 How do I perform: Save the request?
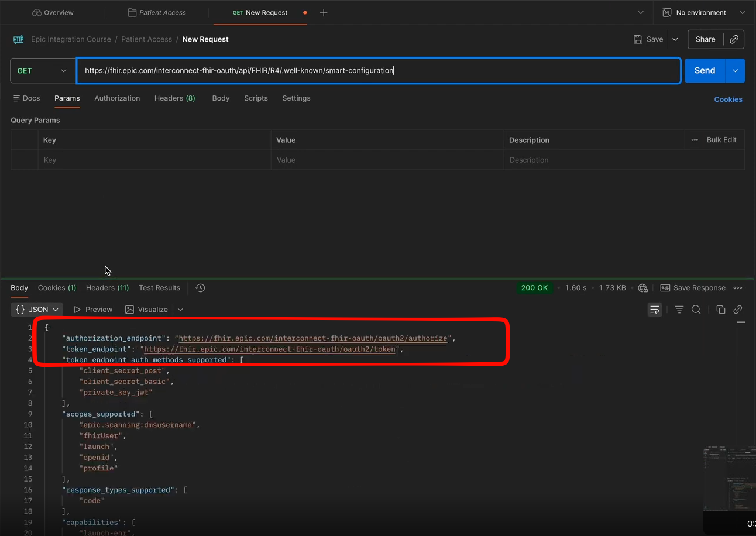(x=648, y=39)
